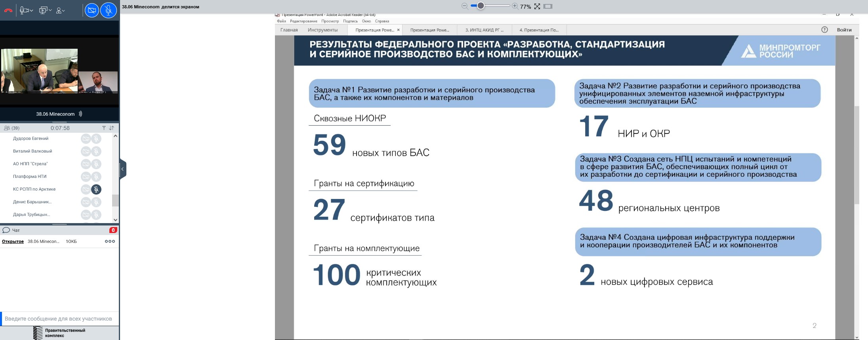Switch to the Главная tab in Acrobat
Viewport: 868px width, 340px height.
(x=289, y=30)
